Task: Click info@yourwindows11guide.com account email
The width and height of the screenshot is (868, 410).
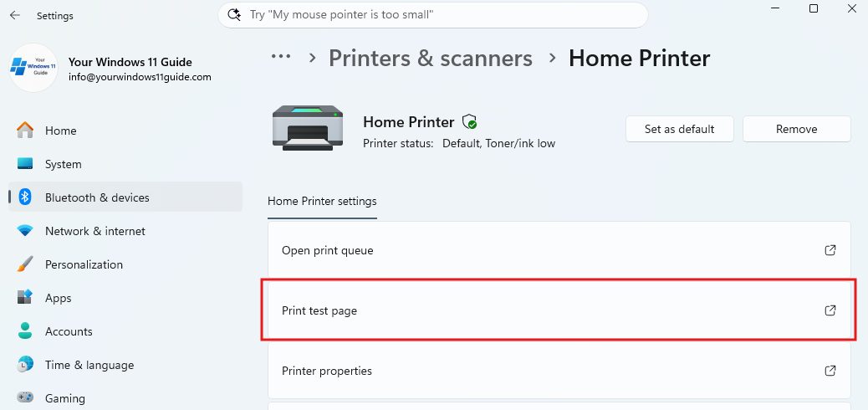Action: 140,78
